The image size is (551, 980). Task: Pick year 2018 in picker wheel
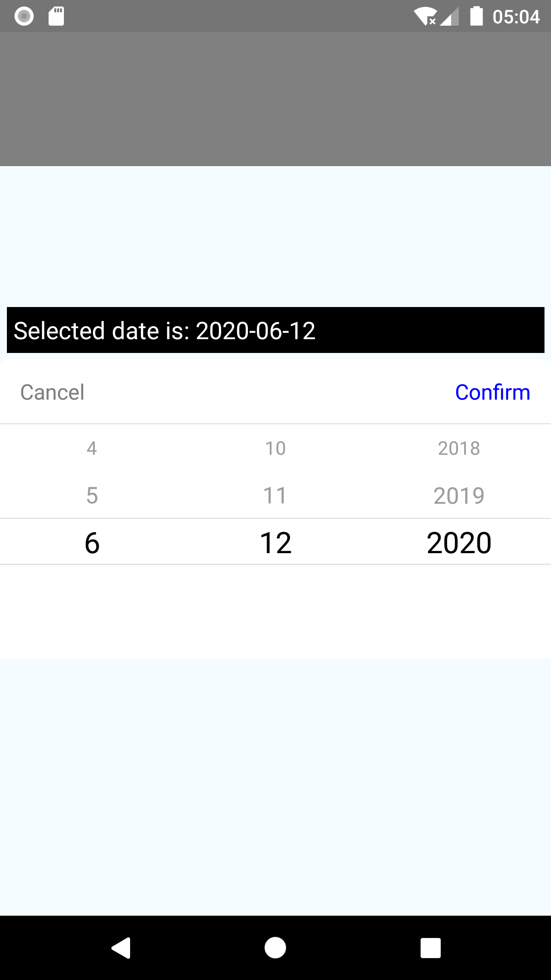click(459, 448)
